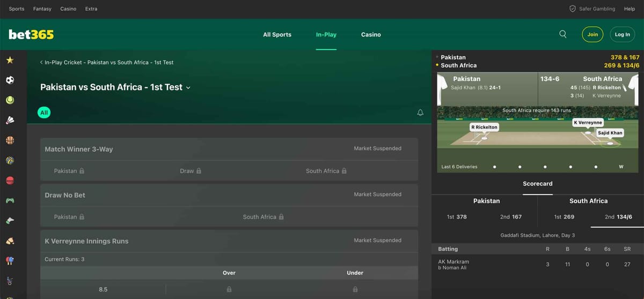The image size is (644, 299).
Task: Select the Basketball sidebar icon
Action: pos(10,140)
